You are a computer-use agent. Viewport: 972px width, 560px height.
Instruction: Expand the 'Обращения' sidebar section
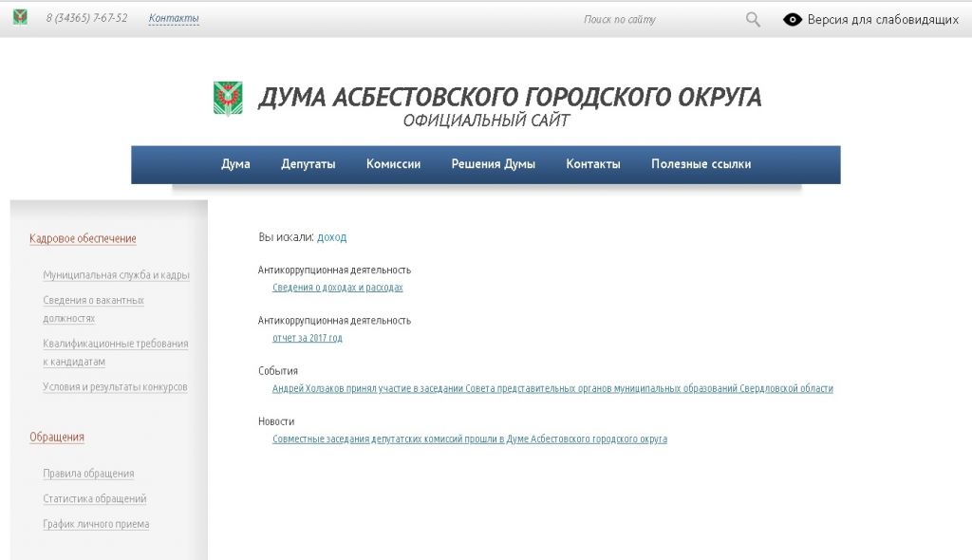(x=57, y=437)
